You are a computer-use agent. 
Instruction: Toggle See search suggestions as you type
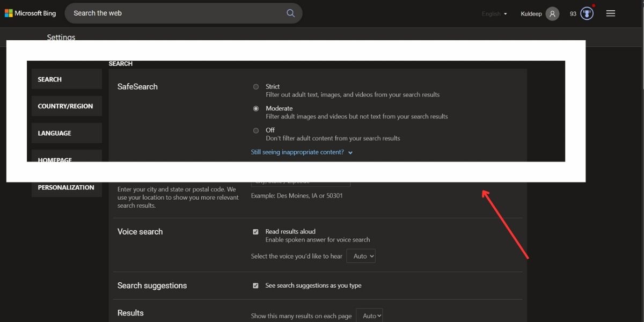(x=255, y=286)
